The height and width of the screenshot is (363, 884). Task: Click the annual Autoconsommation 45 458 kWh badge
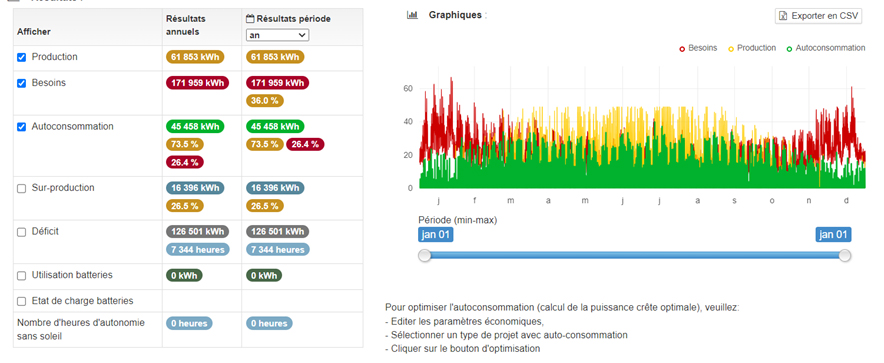[195, 126]
